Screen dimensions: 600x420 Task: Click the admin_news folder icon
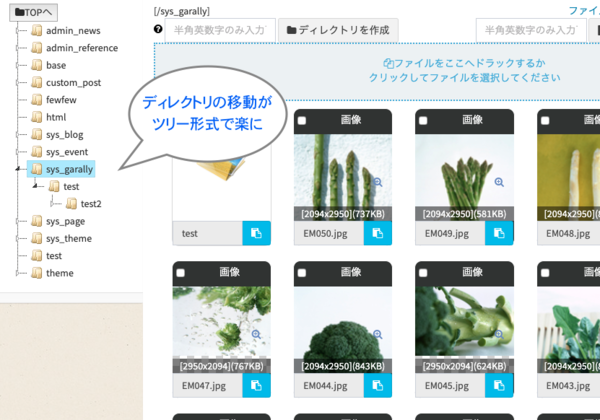pyautogui.click(x=36, y=30)
